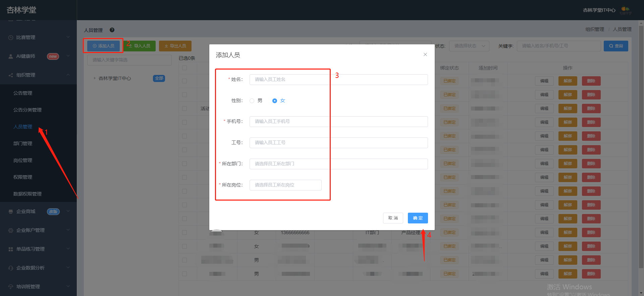Open 数据权限管理 in the sidebar
The height and width of the screenshot is (296, 644).
(x=28, y=194)
